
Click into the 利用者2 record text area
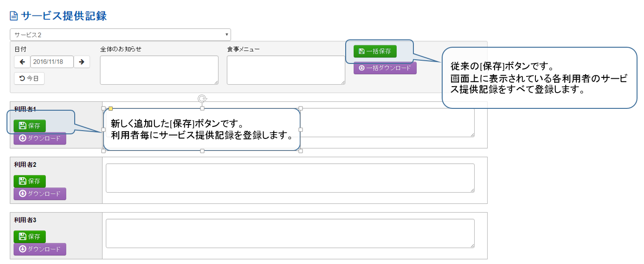(x=290, y=178)
